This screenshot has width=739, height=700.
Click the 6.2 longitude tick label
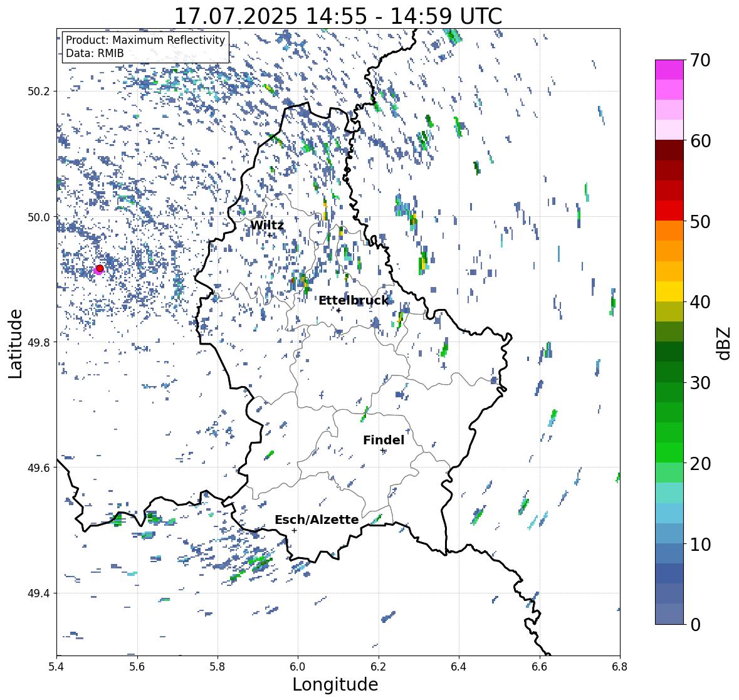click(x=379, y=666)
